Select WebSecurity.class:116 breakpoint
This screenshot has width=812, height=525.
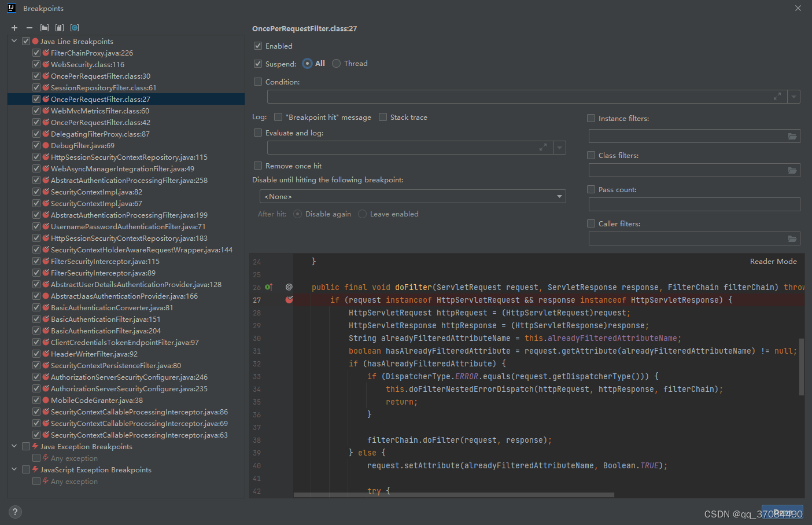tap(87, 64)
